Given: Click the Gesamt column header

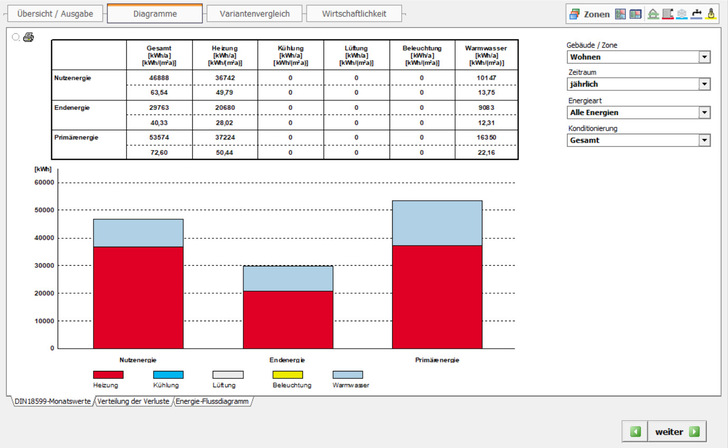Looking at the screenshot, I should 159,55.
